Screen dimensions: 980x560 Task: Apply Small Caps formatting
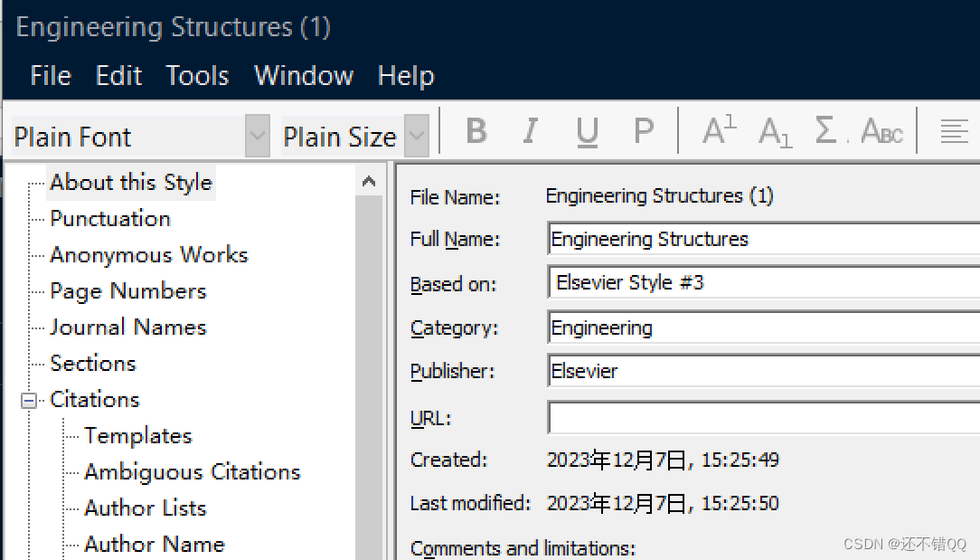pos(881,131)
